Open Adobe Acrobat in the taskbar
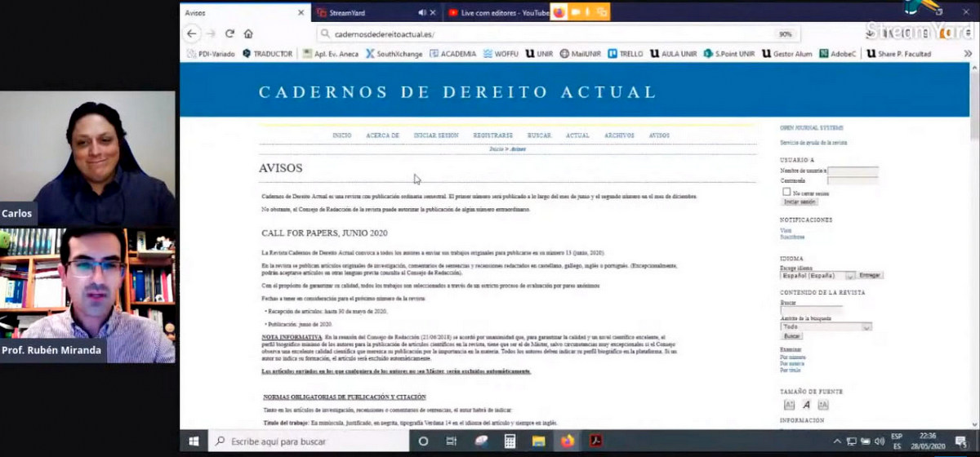The height and width of the screenshot is (457, 980). point(596,441)
